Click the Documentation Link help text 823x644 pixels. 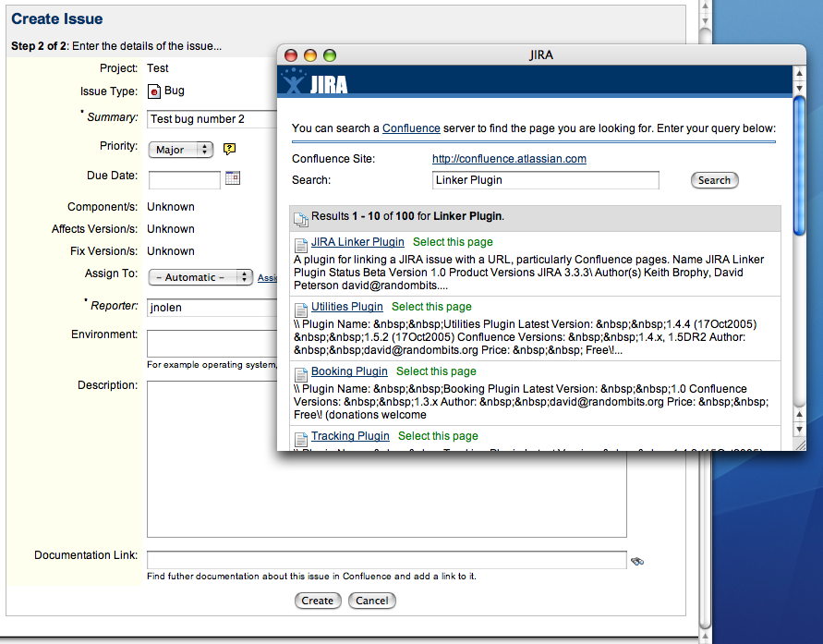coord(312,577)
